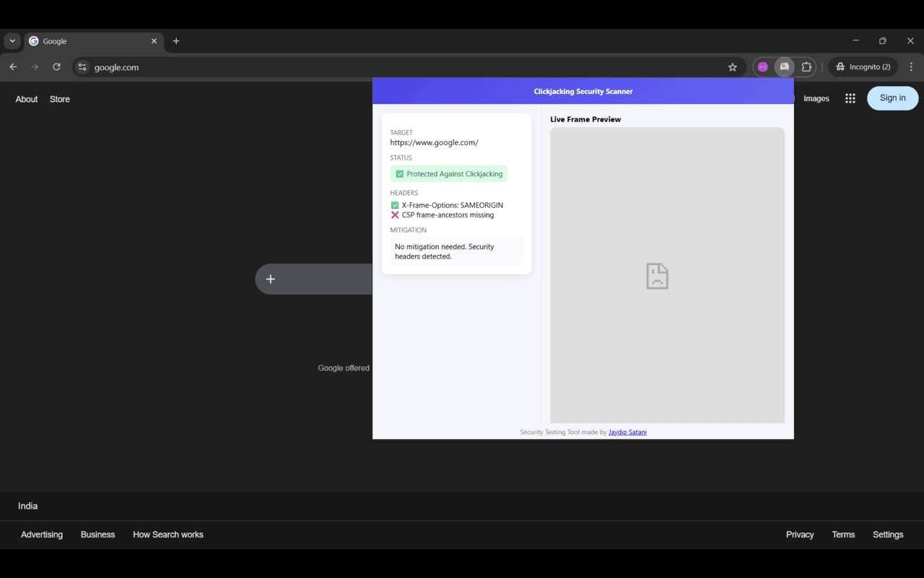Expand the tab search dropdown arrow
This screenshot has height=578, width=924.
click(x=12, y=41)
